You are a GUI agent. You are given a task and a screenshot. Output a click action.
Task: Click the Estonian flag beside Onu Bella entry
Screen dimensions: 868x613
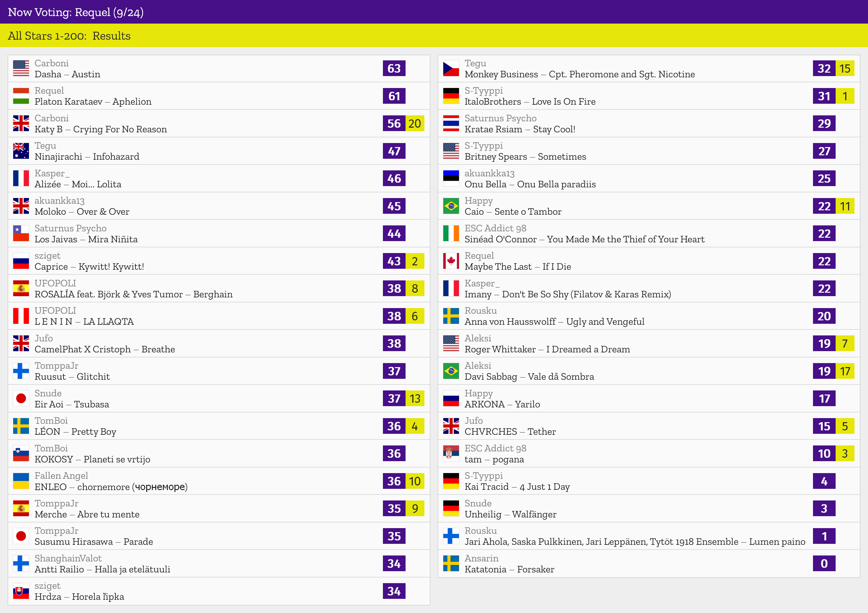tap(451, 178)
